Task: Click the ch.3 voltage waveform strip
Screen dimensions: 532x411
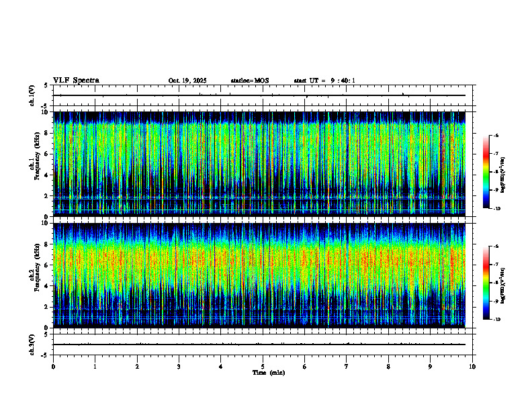Action: pos(263,345)
